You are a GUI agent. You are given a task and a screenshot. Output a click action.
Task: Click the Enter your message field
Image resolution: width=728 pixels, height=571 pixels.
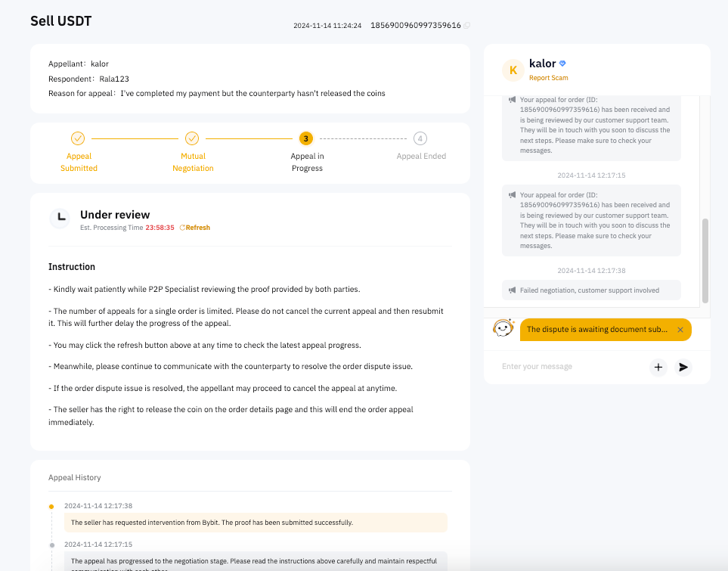click(571, 367)
